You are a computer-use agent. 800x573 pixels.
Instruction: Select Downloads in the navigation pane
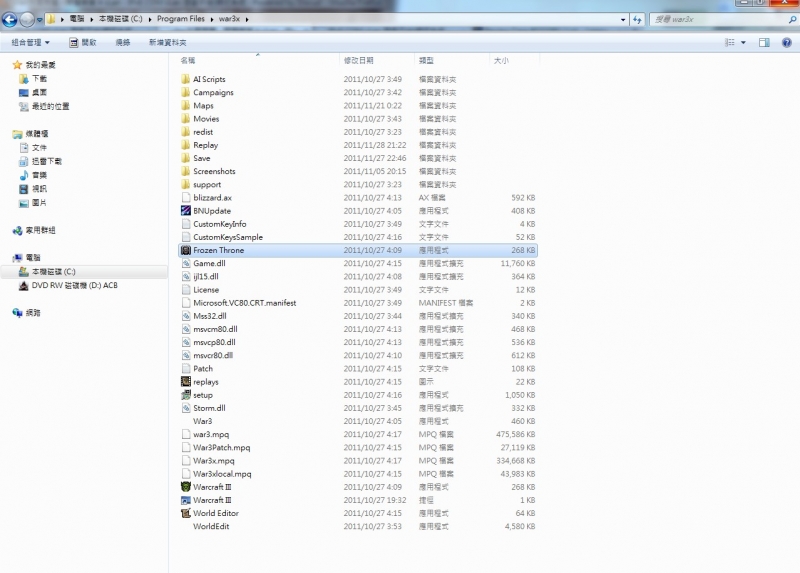[39, 79]
